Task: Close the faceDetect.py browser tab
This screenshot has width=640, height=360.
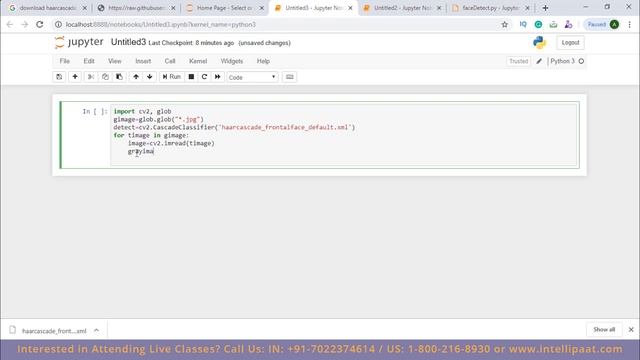Action: 527,8
